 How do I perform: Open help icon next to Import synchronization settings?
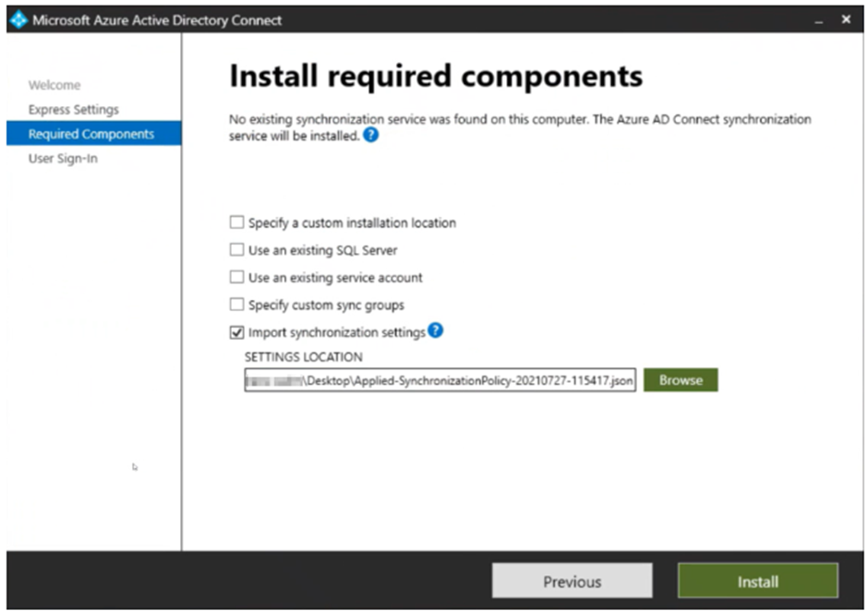pos(436,330)
